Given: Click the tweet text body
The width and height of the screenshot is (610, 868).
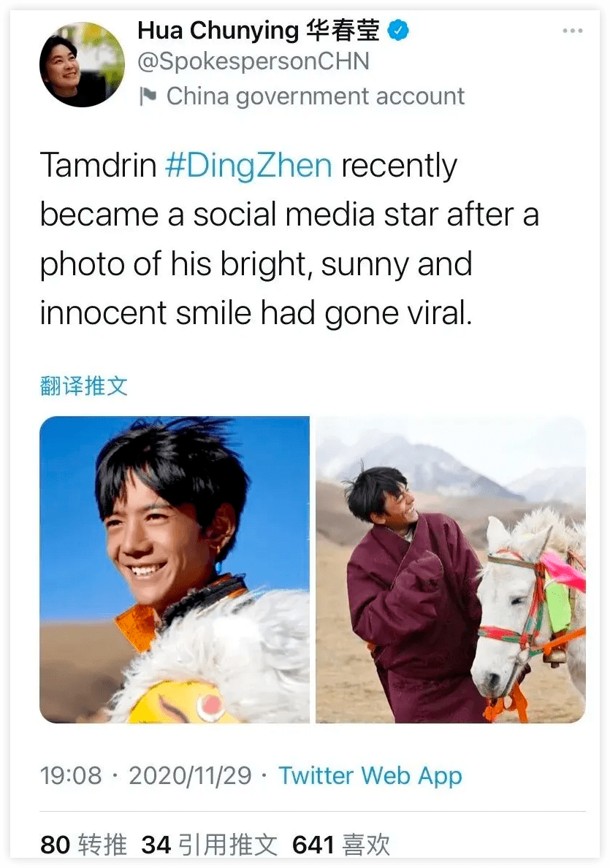Looking at the screenshot, I should tap(289, 239).
